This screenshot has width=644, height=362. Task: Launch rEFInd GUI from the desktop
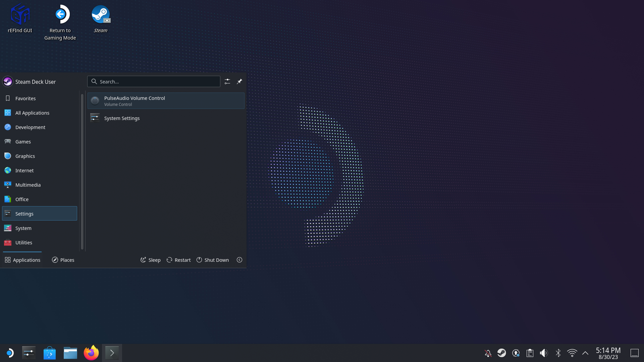[20, 14]
